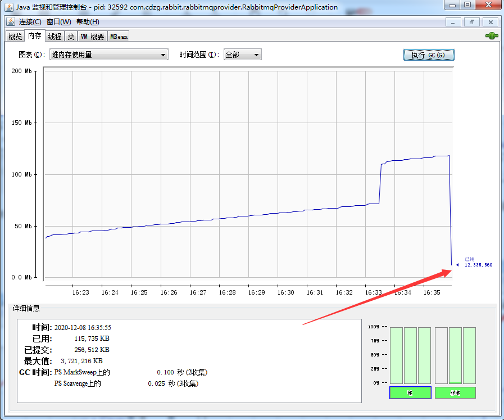The width and height of the screenshot is (504, 420).
Task: Click the 详细信息 panel title
Action: 26,308
